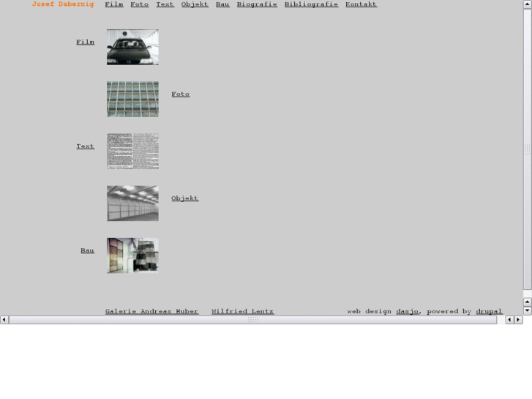
Task: Visit Wilfried Lentz footer link
Action: [243, 311]
